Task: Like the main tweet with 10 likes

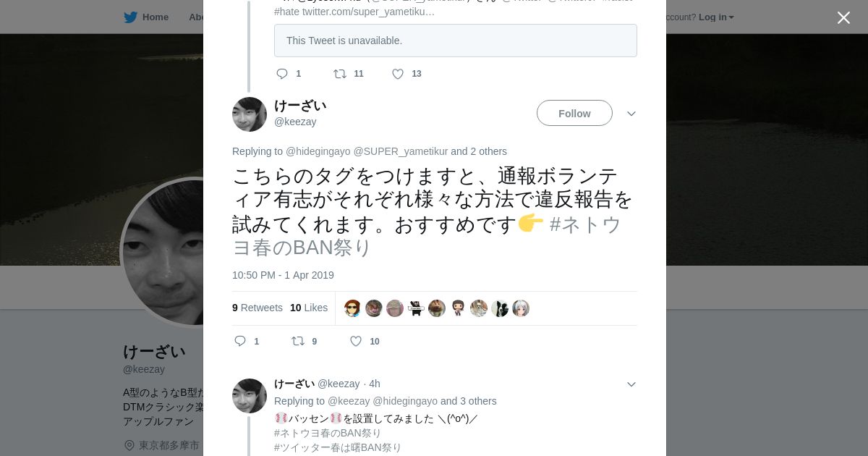Action: pyautogui.click(x=356, y=341)
